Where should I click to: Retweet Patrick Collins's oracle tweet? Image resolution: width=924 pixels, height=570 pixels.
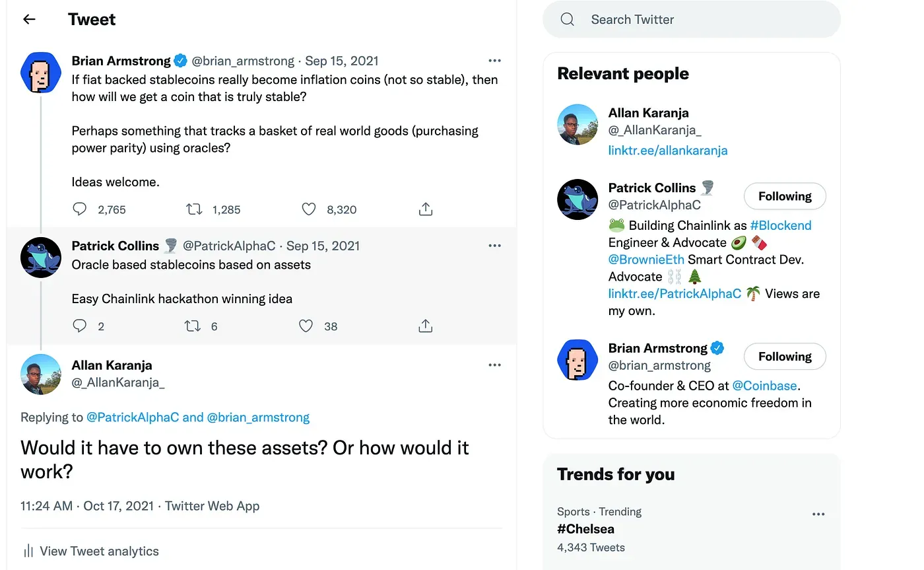[193, 326]
